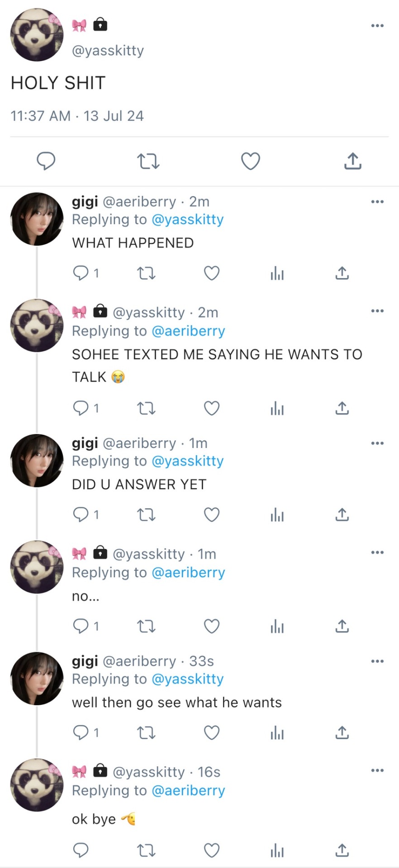
Task: Like the DID U ANSWER YET reply
Action: click(212, 514)
